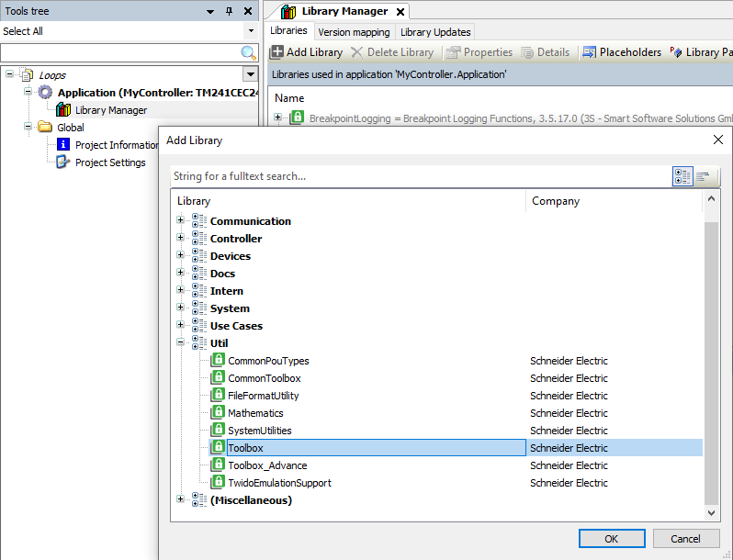This screenshot has height=560, width=733.
Task: Select the Library Manager node in tree
Action: pos(110,110)
